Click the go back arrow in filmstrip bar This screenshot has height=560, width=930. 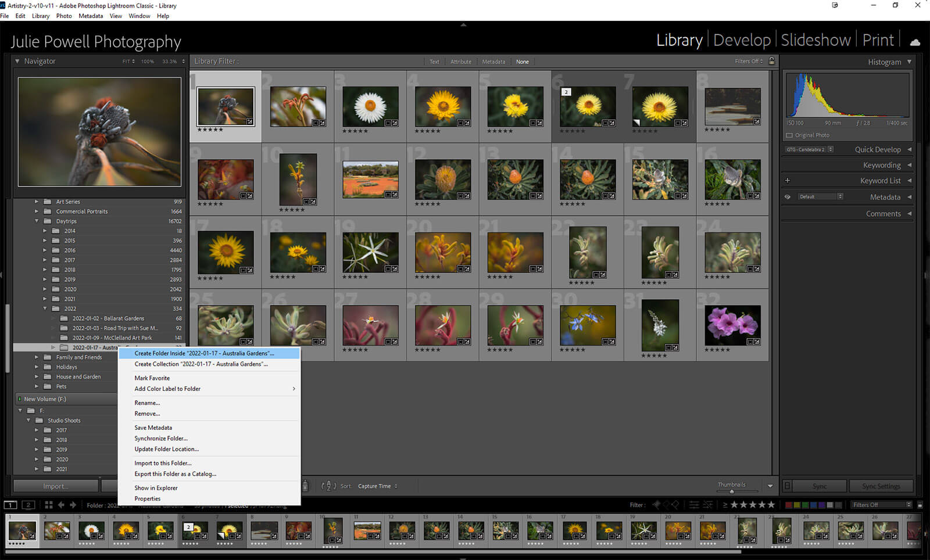pyautogui.click(x=61, y=505)
